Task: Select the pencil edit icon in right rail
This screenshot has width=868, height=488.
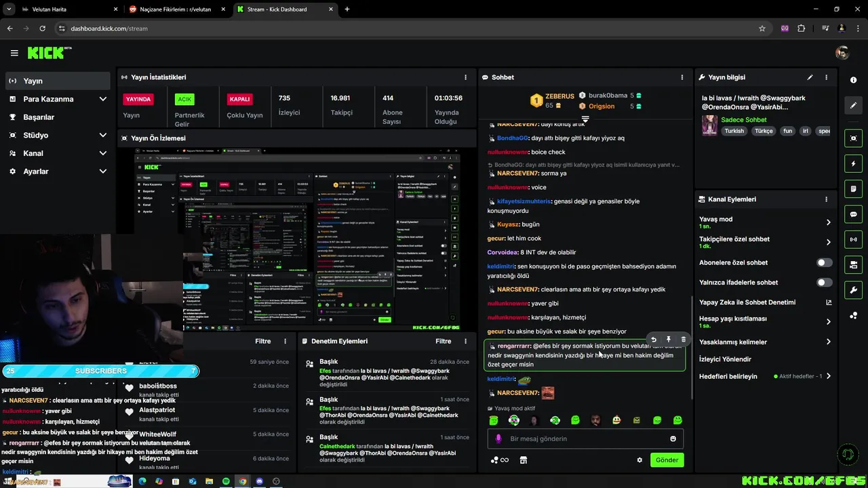Action: 853,105
